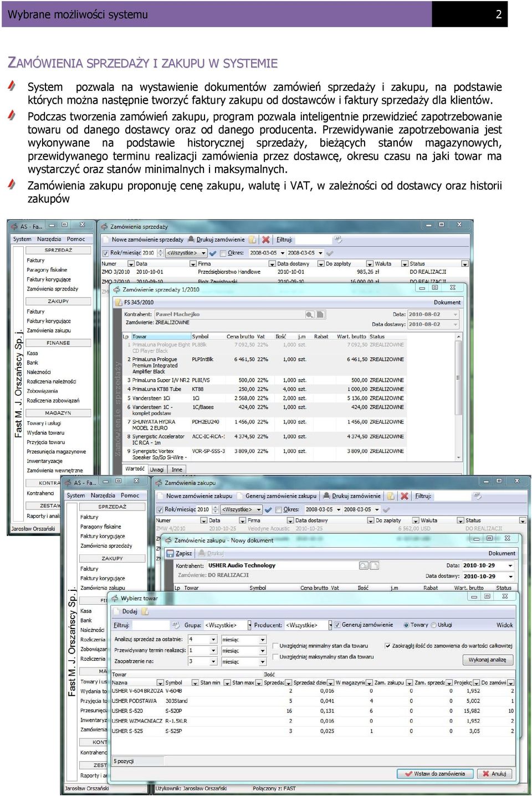Viewport: 532px width, 796px height.
Task: Toggle Rok/miesiąc checkbox in Zamówienia zakupu
Action: (160, 509)
